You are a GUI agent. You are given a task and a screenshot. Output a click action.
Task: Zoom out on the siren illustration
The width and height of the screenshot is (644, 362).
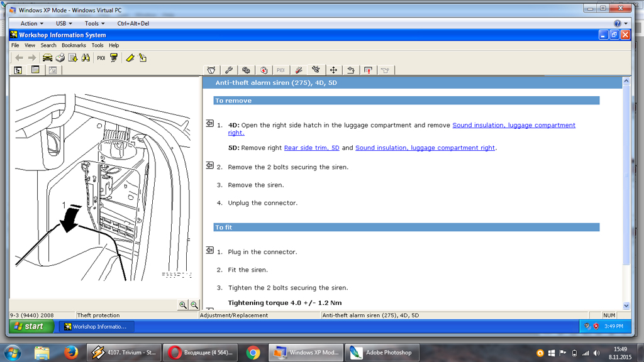click(x=194, y=305)
